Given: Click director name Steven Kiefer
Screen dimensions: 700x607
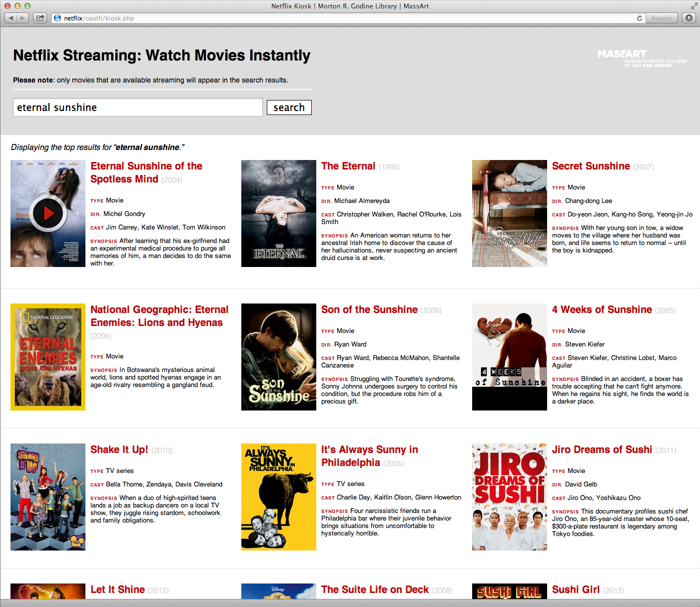Looking at the screenshot, I should 585,344.
